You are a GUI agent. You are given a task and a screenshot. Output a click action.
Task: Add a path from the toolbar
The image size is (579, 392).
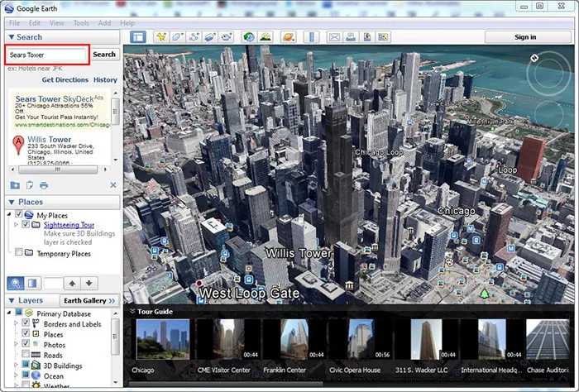[194, 37]
